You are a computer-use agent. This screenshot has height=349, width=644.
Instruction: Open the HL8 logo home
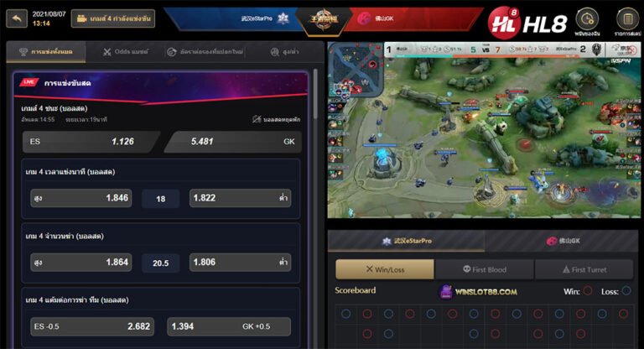527,22
